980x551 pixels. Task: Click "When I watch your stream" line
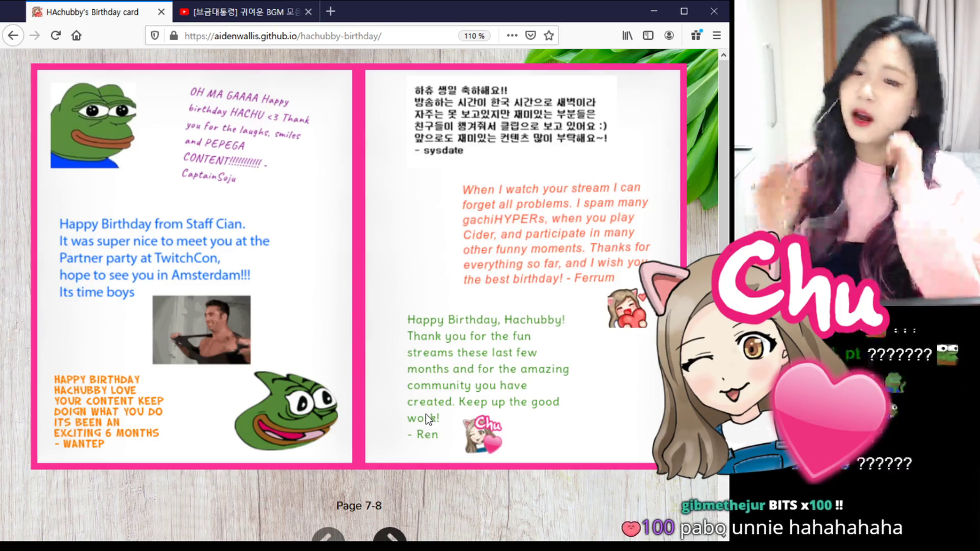[x=551, y=189]
